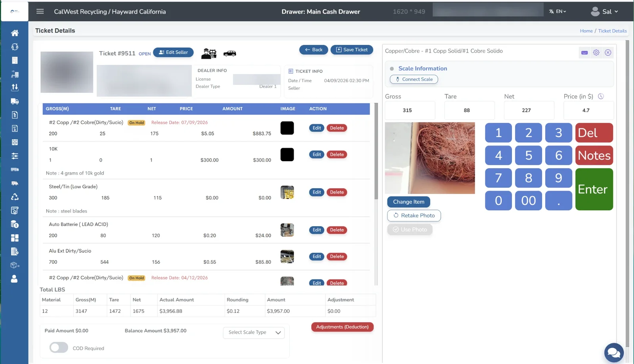Click the Home breadcrumb link
Image resolution: width=634 pixels, height=364 pixels.
click(586, 31)
